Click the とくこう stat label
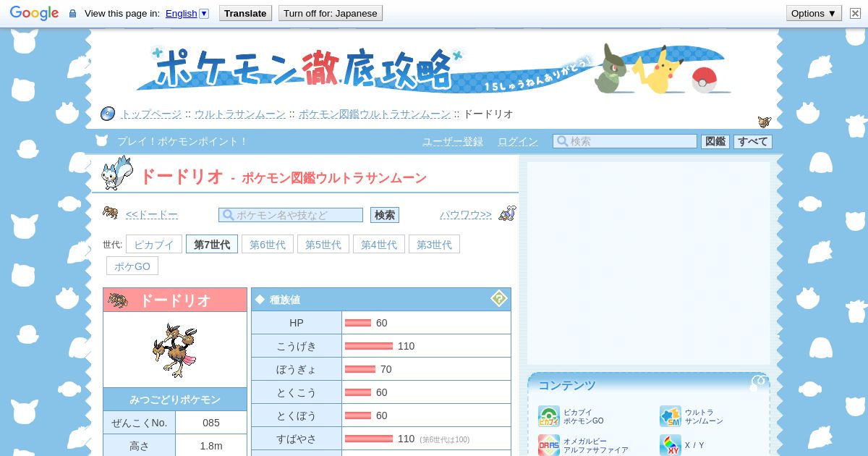 [297, 392]
